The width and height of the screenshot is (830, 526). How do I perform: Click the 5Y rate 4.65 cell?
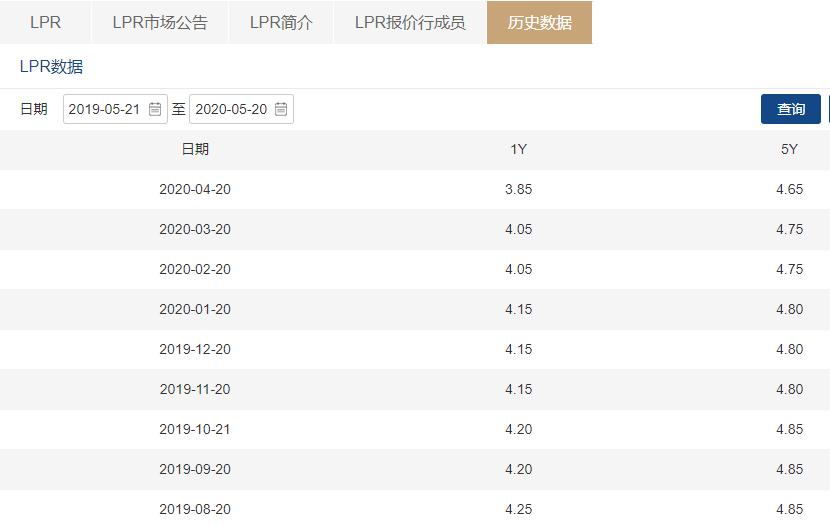click(x=789, y=189)
